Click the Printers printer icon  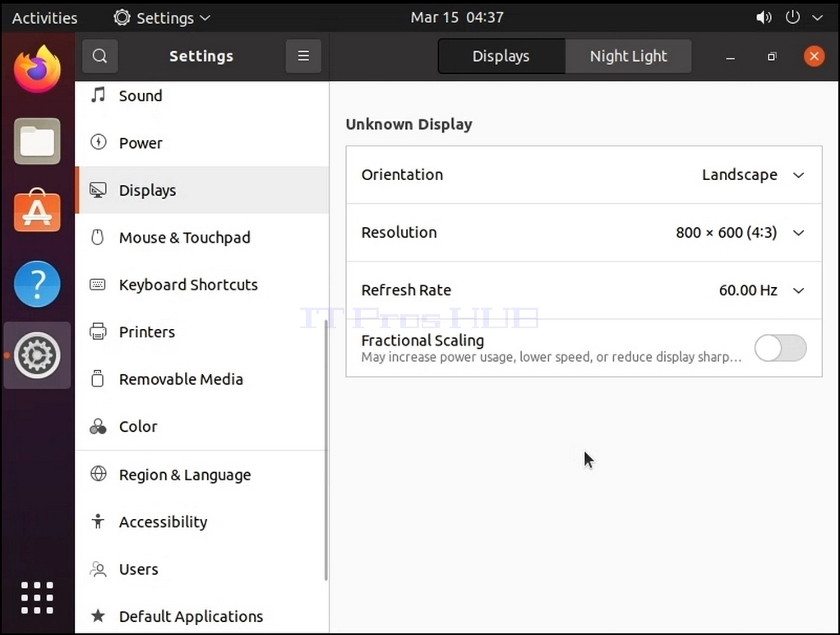98,331
